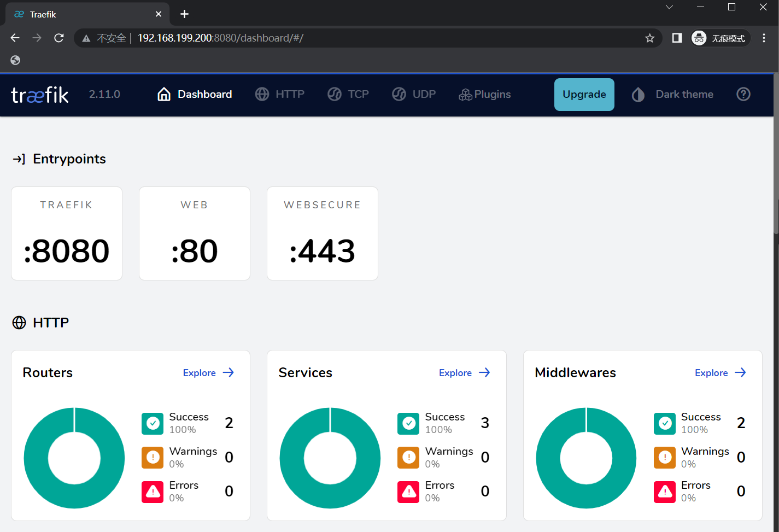Click the Services Explore arrow icon
Viewport: 779px width, 532px height.
pos(484,372)
